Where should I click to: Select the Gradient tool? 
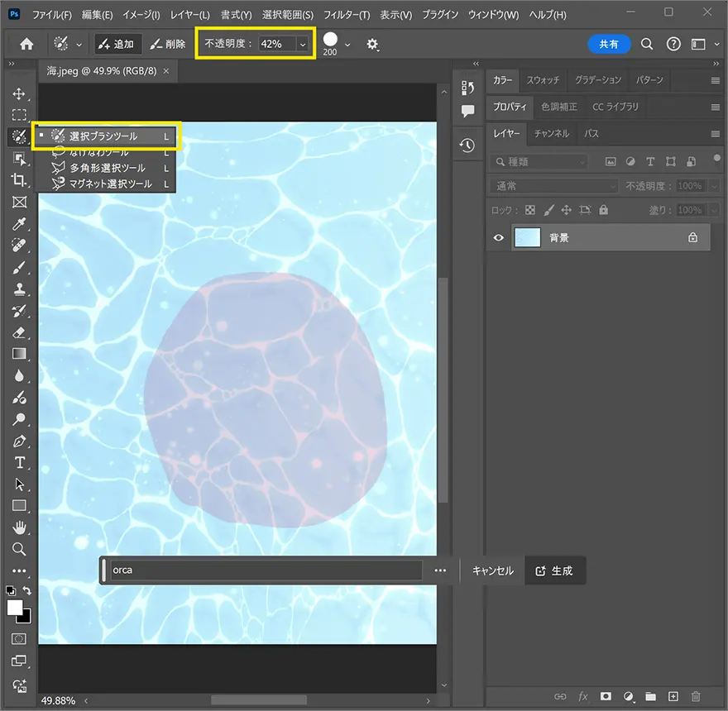click(x=18, y=354)
